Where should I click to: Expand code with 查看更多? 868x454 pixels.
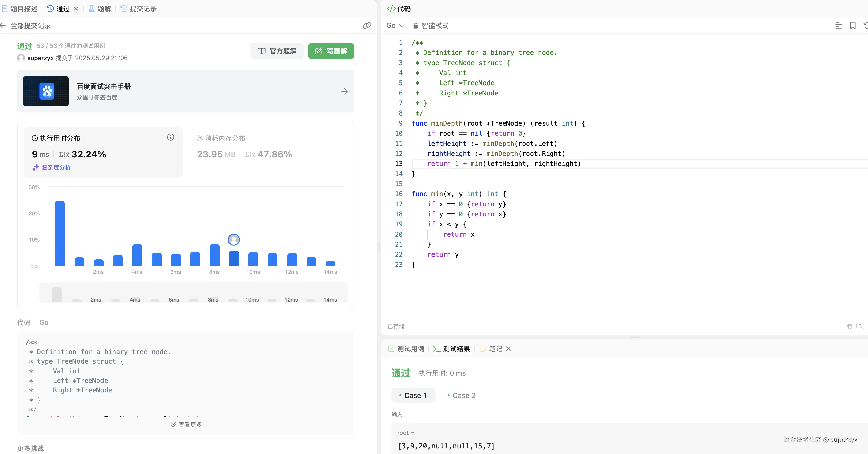click(186, 425)
